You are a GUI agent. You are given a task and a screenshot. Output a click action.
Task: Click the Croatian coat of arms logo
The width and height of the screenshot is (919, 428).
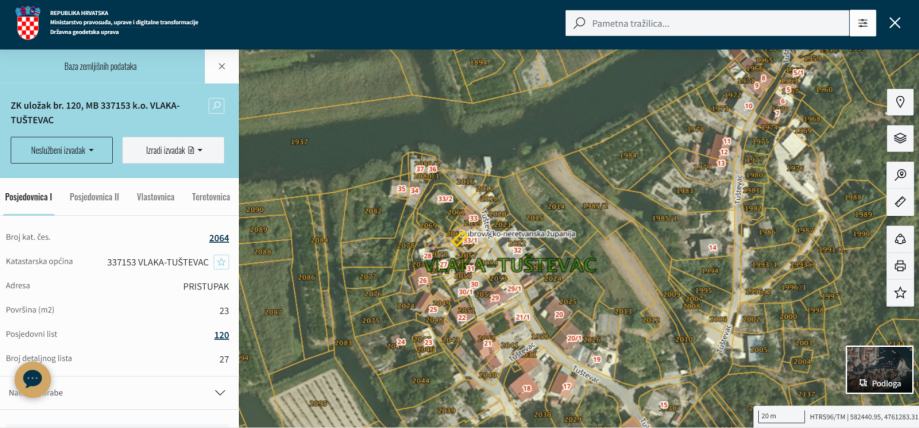tap(28, 23)
